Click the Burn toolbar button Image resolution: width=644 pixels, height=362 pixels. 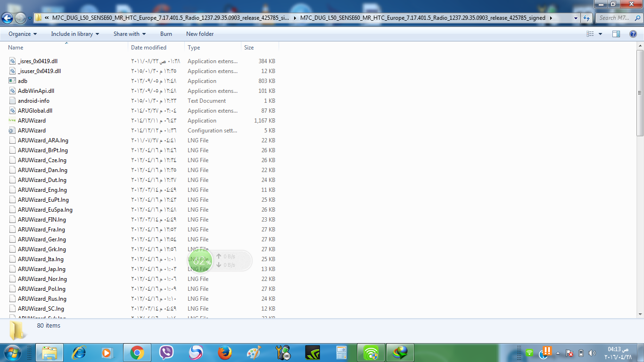coord(166,34)
